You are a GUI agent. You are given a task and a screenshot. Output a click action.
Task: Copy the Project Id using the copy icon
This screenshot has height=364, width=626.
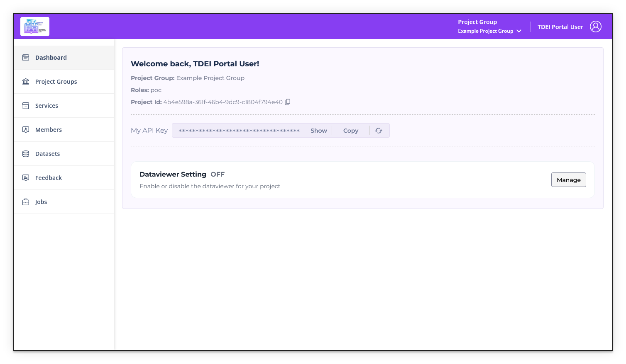click(288, 102)
